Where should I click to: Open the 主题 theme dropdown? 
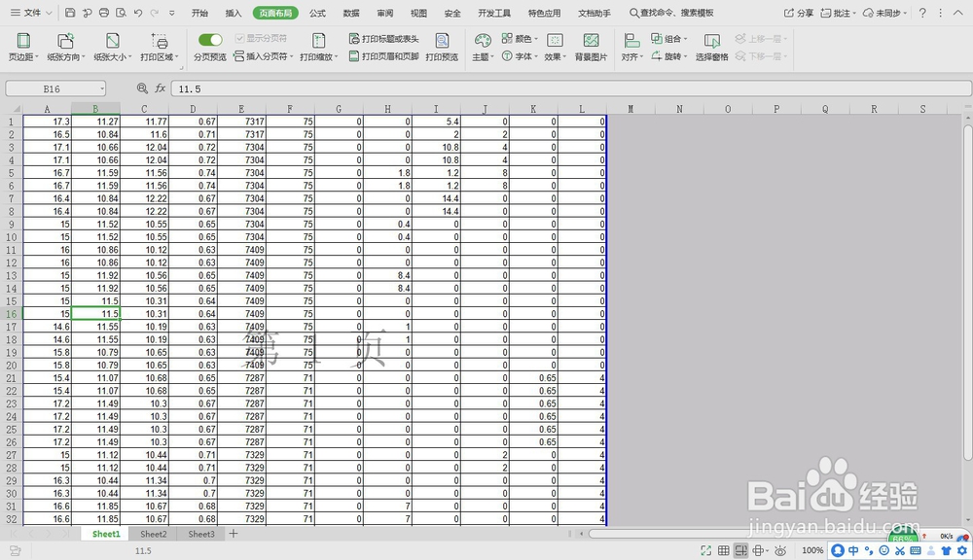click(483, 47)
